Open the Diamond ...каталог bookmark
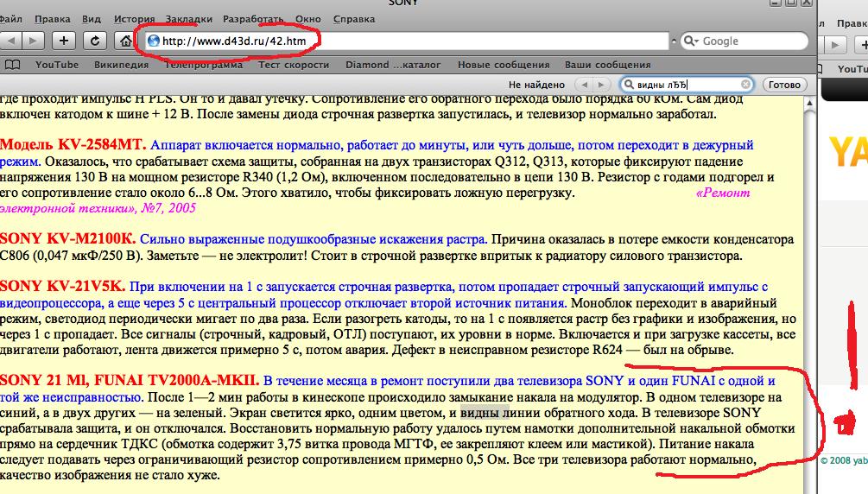The width and height of the screenshot is (868, 494). [x=393, y=65]
